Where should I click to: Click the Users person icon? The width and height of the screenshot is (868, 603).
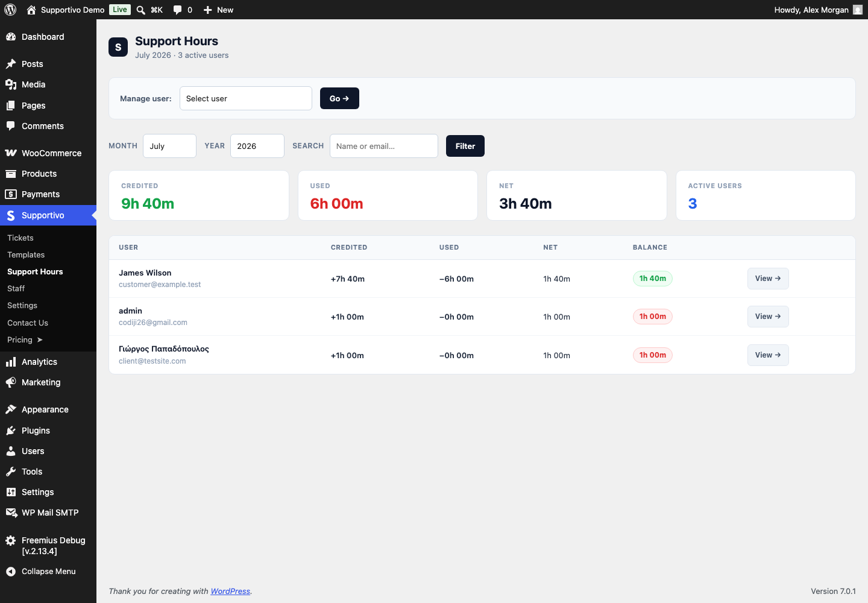pyautogui.click(x=11, y=451)
